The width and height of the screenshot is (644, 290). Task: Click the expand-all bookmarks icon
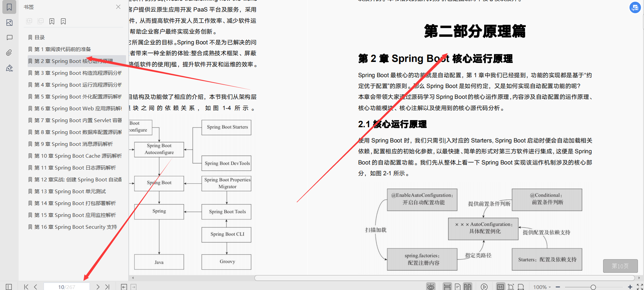coord(29,21)
